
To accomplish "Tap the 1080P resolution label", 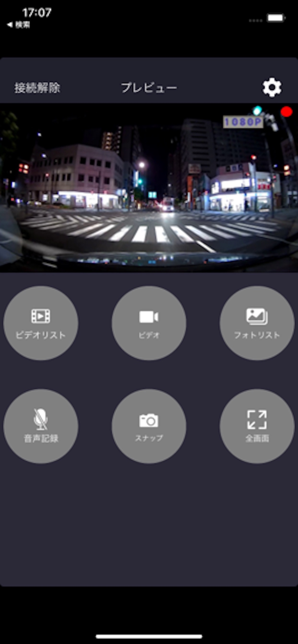I will [243, 122].
